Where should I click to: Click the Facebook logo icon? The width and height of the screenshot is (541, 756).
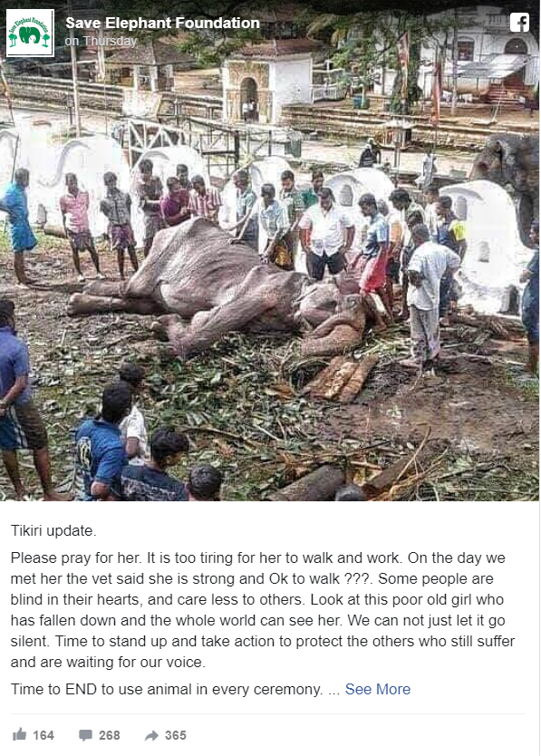[519, 22]
